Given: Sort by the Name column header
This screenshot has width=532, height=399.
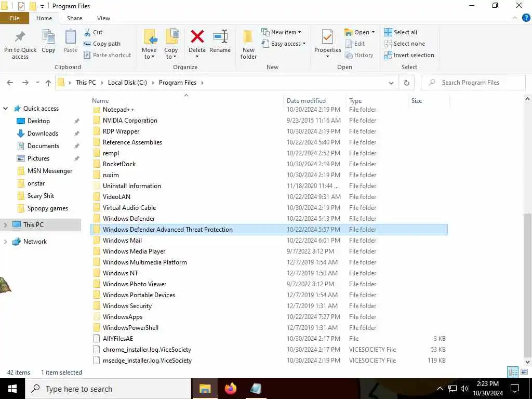Looking at the screenshot, I should 187,101.
